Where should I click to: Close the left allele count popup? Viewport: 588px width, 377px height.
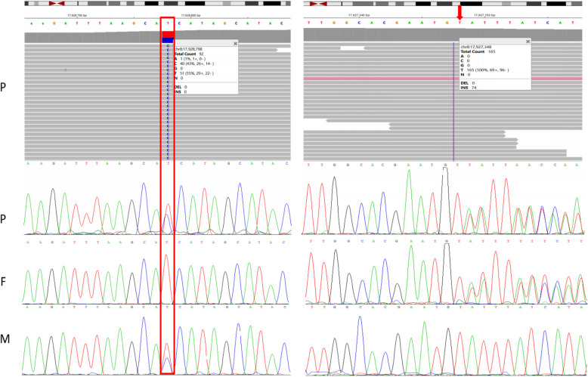click(235, 44)
